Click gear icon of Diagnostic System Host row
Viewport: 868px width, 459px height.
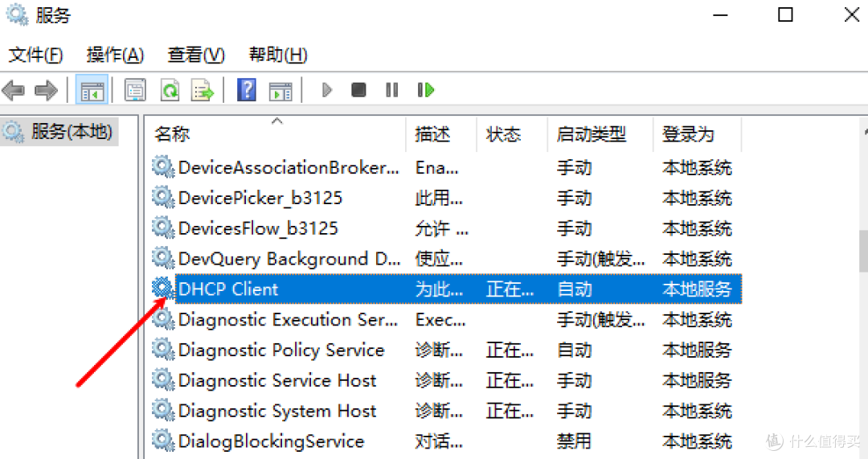pos(163,410)
